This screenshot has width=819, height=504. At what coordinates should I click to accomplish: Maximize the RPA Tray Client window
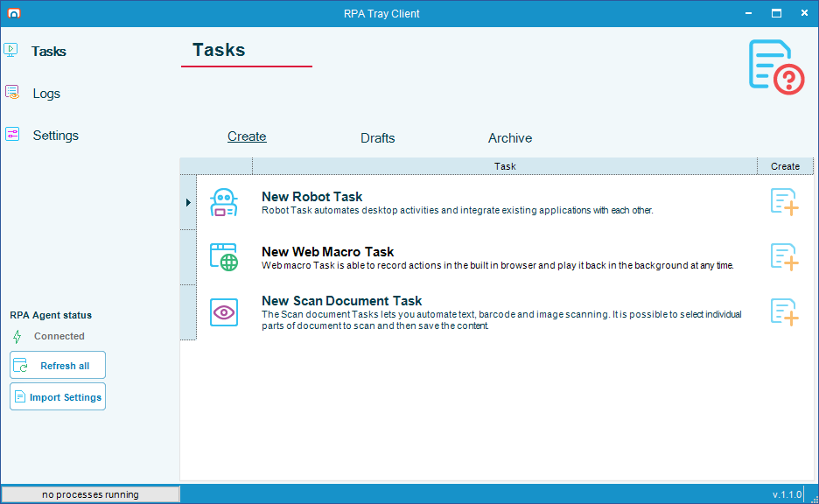click(x=777, y=13)
